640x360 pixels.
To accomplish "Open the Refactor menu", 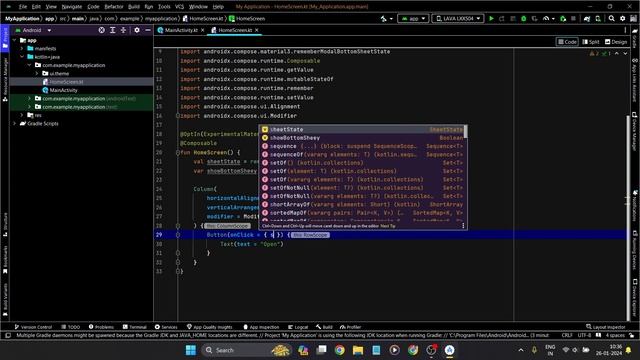I will (113, 7).
